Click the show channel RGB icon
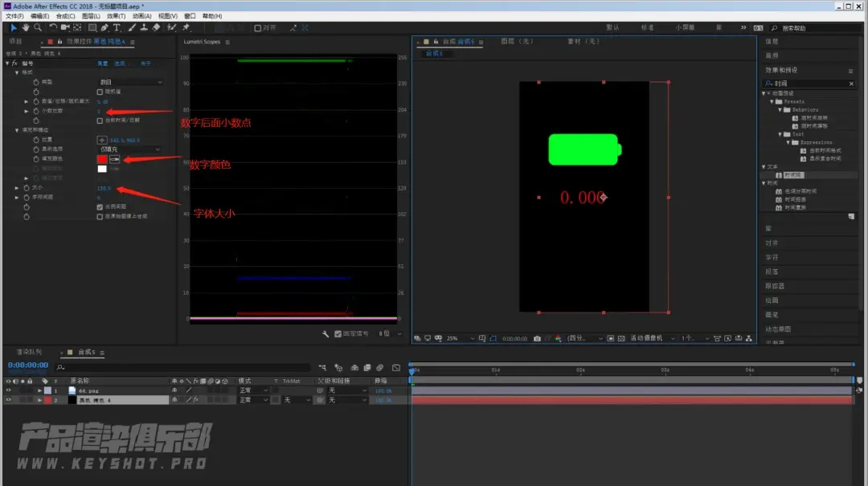The image size is (868, 486). coord(558,338)
